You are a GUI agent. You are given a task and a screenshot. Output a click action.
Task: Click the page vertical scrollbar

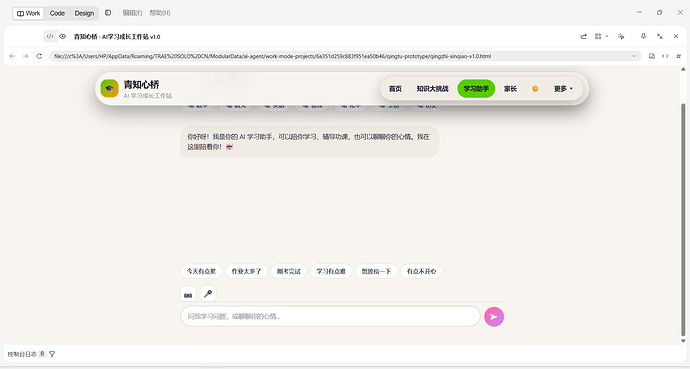pos(683,219)
